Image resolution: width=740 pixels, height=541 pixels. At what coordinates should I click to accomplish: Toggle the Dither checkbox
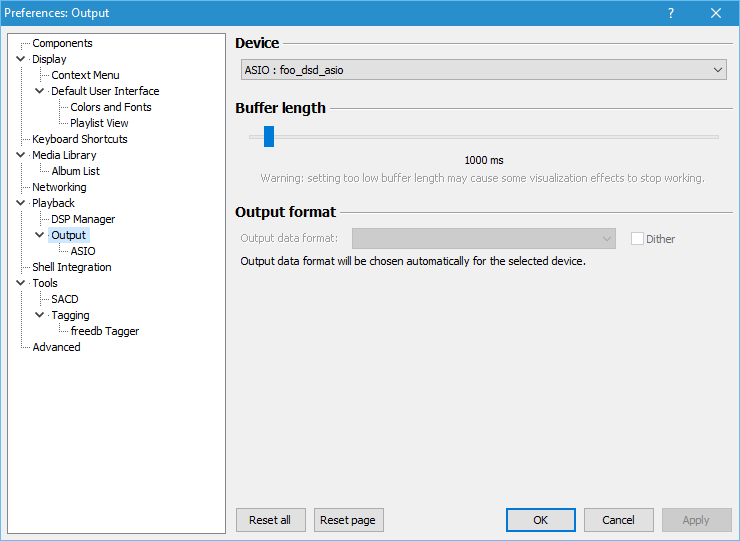(637, 239)
